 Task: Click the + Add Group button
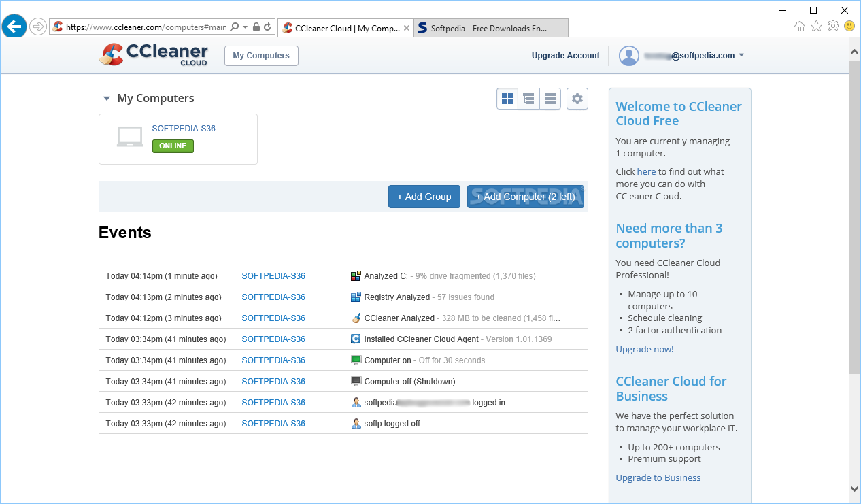(424, 197)
